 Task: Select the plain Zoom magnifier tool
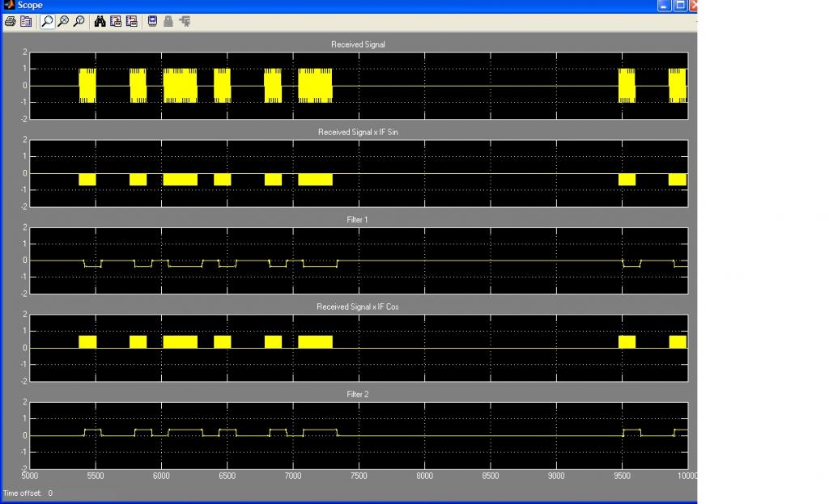click(47, 22)
